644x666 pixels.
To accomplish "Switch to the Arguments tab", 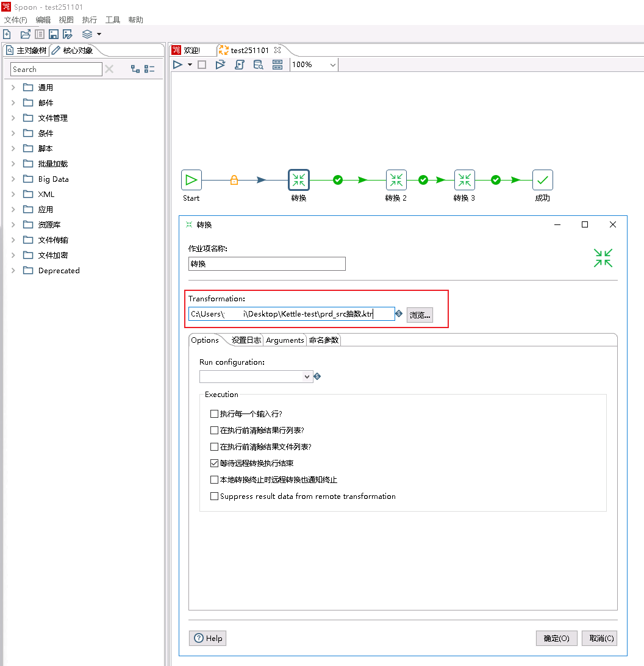I will click(x=285, y=340).
